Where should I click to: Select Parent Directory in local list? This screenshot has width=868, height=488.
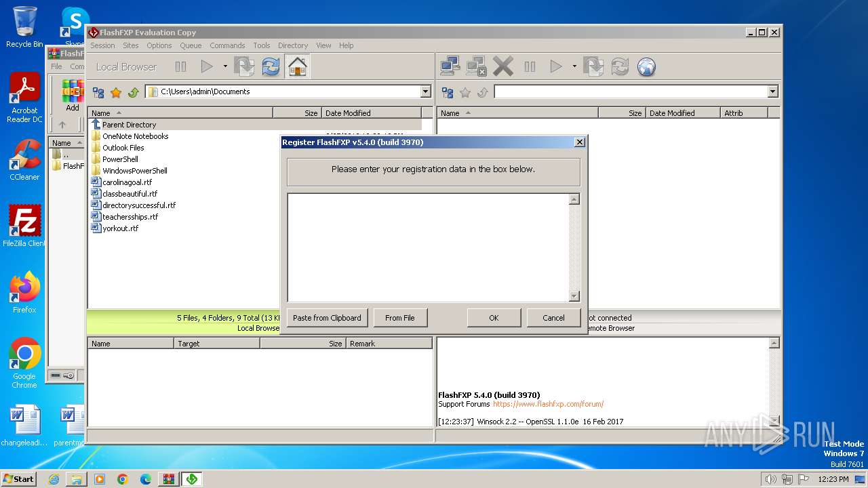point(129,125)
